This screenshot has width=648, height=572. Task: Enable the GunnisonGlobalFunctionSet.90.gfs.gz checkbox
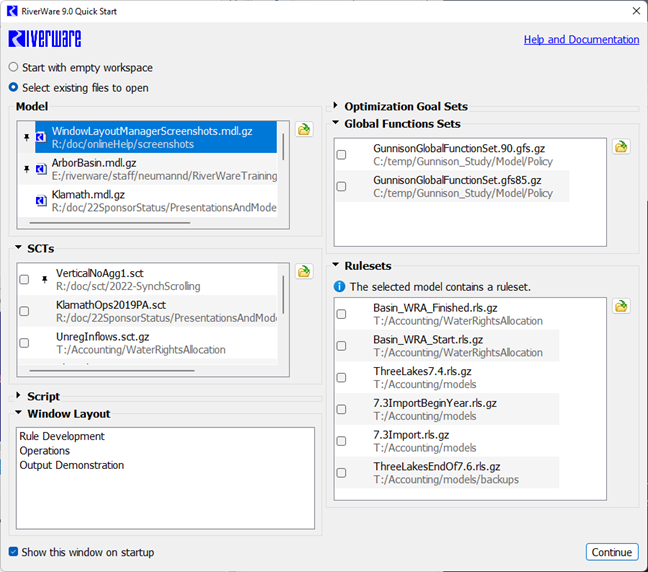point(342,155)
